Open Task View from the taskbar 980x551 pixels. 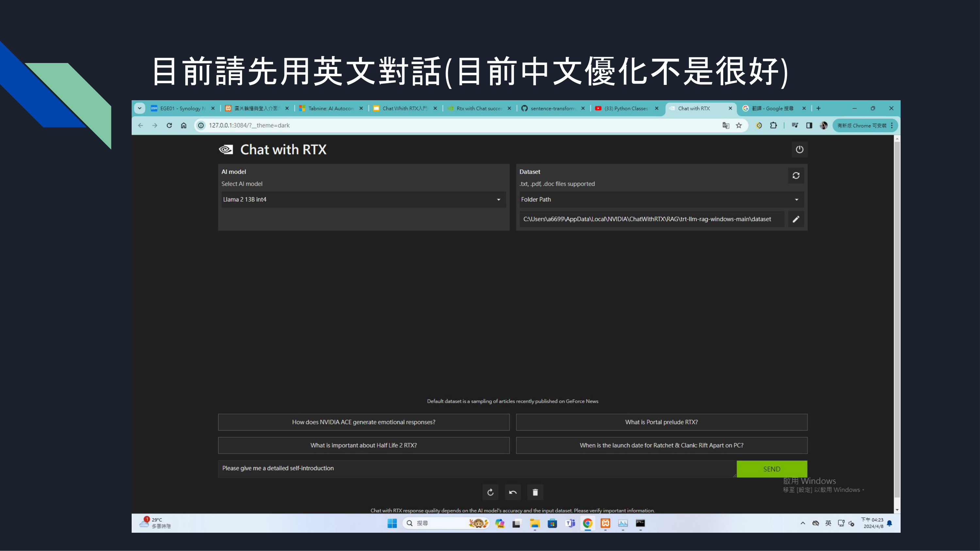(x=516, y=523)
